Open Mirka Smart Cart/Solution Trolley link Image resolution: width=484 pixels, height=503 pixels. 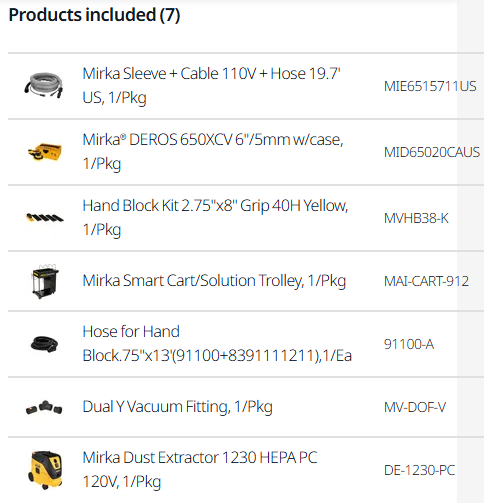click(x=214, y=281)
